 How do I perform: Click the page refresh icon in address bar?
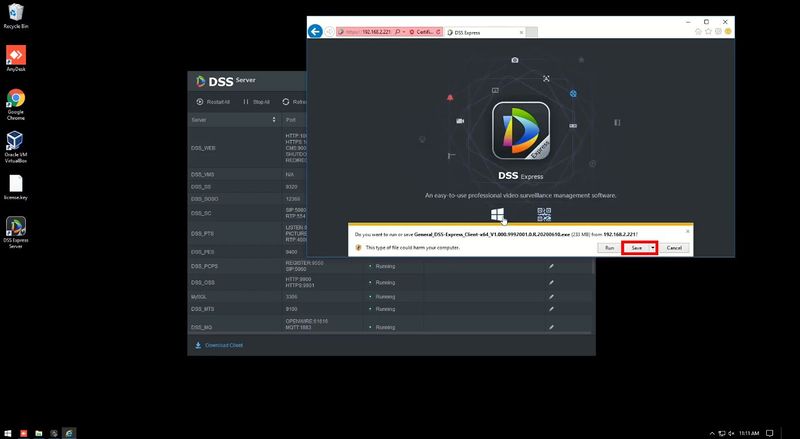point(438,32)
